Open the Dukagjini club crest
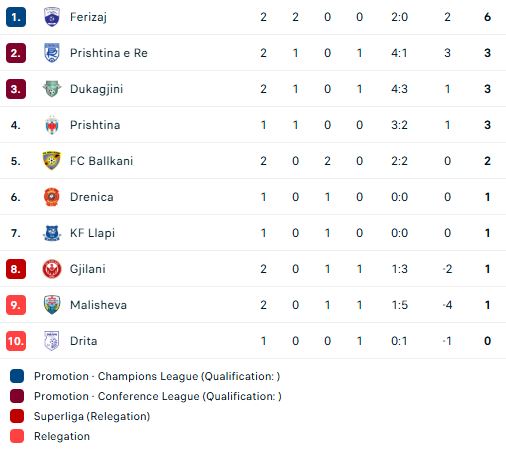This screenshot has width=506, height=454. click(52, 89)
